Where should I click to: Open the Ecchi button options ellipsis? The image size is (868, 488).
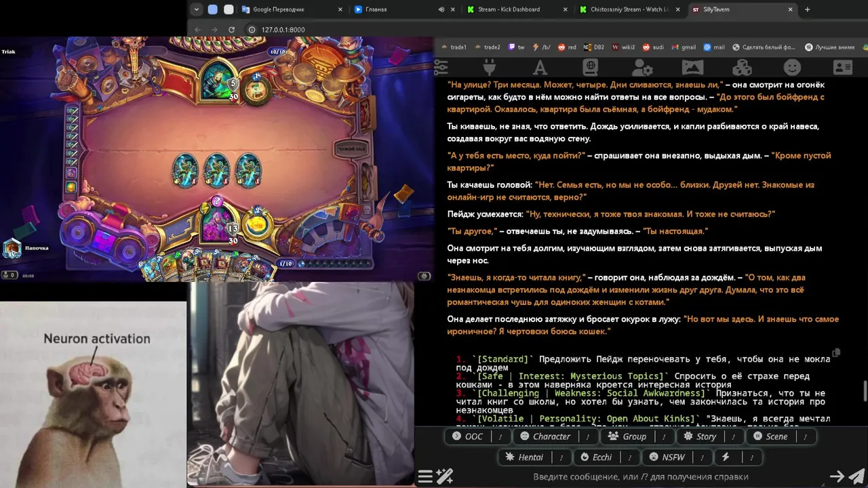point(629,457)
